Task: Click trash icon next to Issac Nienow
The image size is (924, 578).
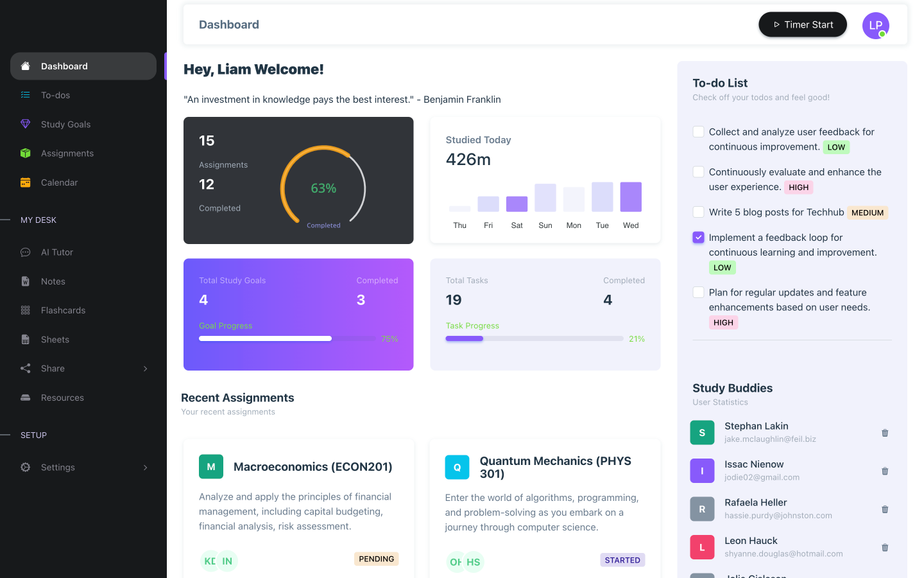Action: coord(885,471)
